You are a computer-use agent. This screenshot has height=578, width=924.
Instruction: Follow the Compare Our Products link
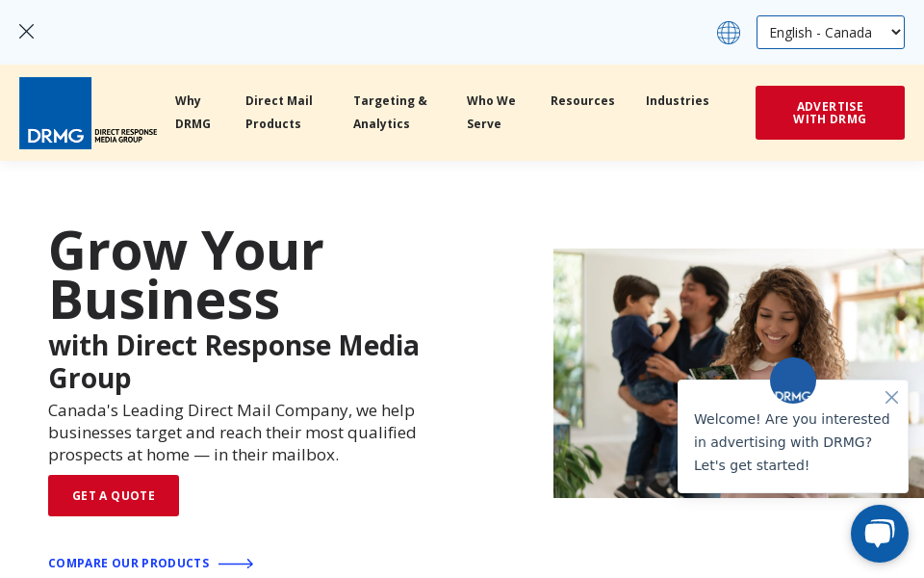pyautogui.click(x=129, y=564)
